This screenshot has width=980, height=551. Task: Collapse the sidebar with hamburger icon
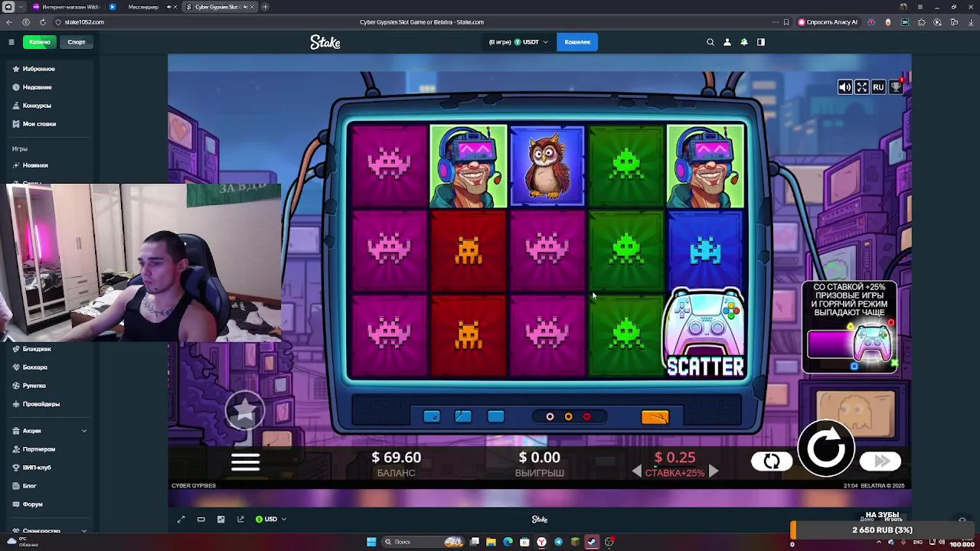(x=11, y=42)
